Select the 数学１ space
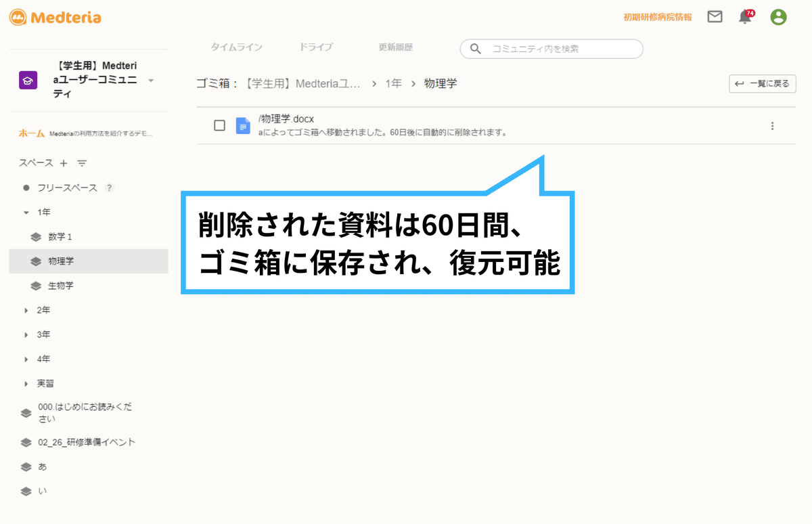This screenshot has width=812, height=524. [60, 237]
